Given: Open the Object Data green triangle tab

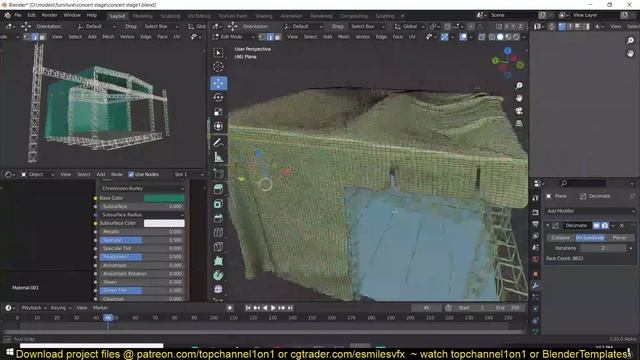Looking at the screenshot, I should [x=536, y=332].
